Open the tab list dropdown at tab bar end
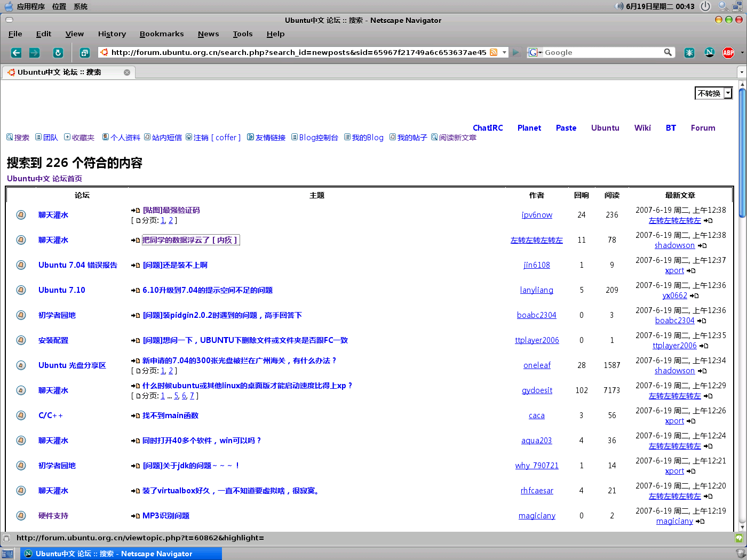 [x=742, y=72]
